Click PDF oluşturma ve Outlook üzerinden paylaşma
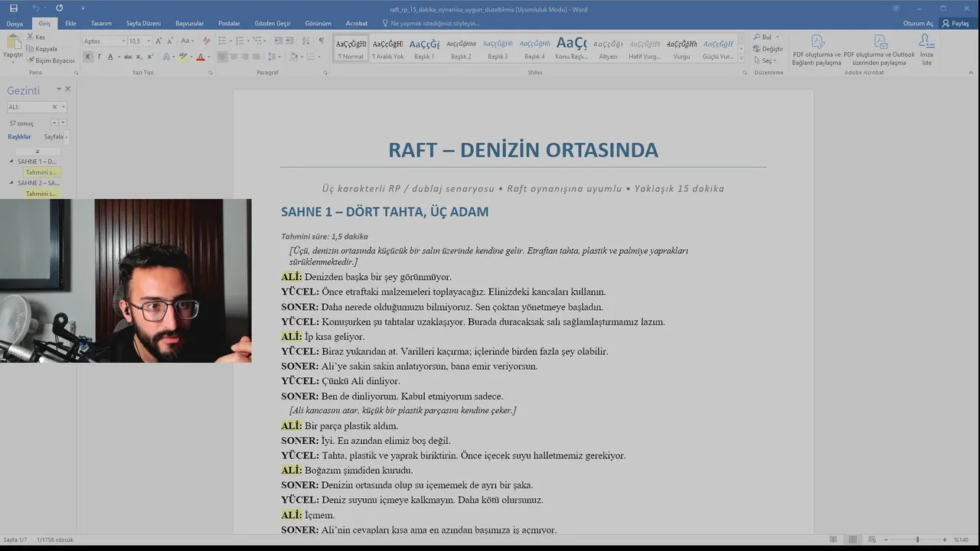The width and height of the screenshot is (980, 551). pyautogui.click(x=879, y=49)
